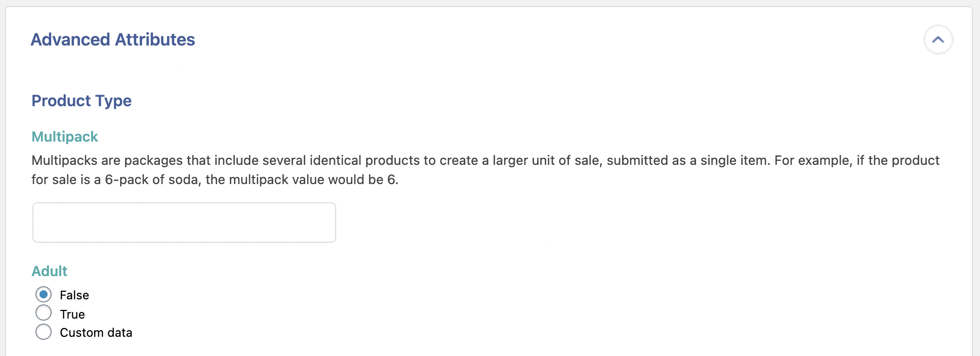Click the 'True' option label text

[x=72, y=315]
